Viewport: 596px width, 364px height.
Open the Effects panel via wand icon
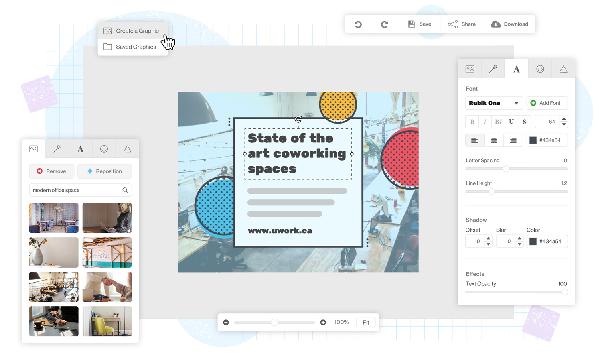pyautogui.click(x=493, y=69)
